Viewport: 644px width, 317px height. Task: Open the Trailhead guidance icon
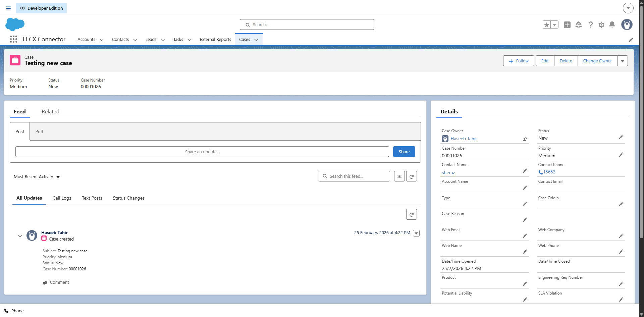coord(579,24)
